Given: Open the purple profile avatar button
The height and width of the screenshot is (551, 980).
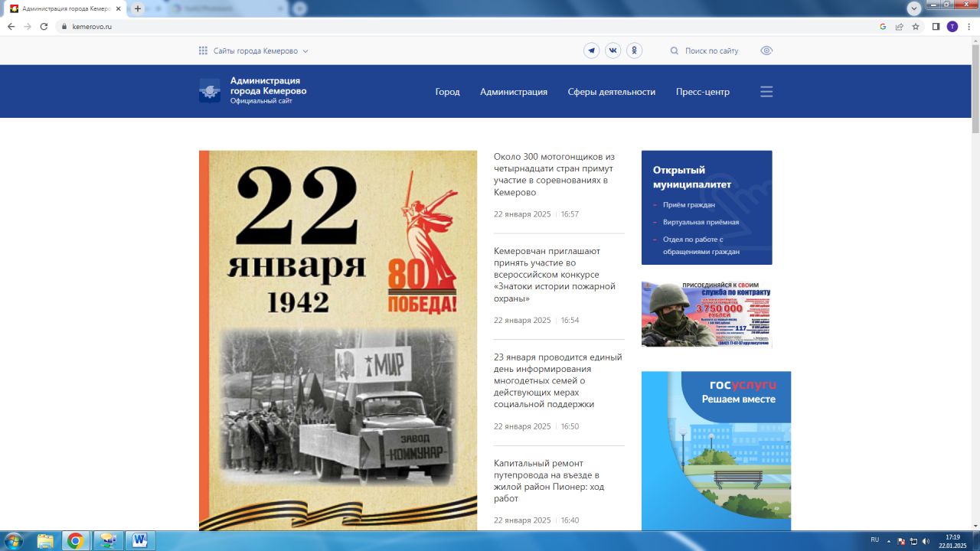Looking at the screenshot, I should point(952,26).
